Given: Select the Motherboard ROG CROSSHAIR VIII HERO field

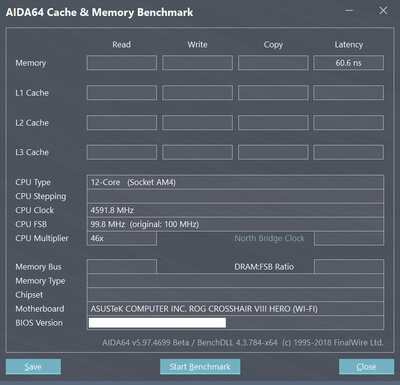Looking at the screenshot, I should pos(235,309).
